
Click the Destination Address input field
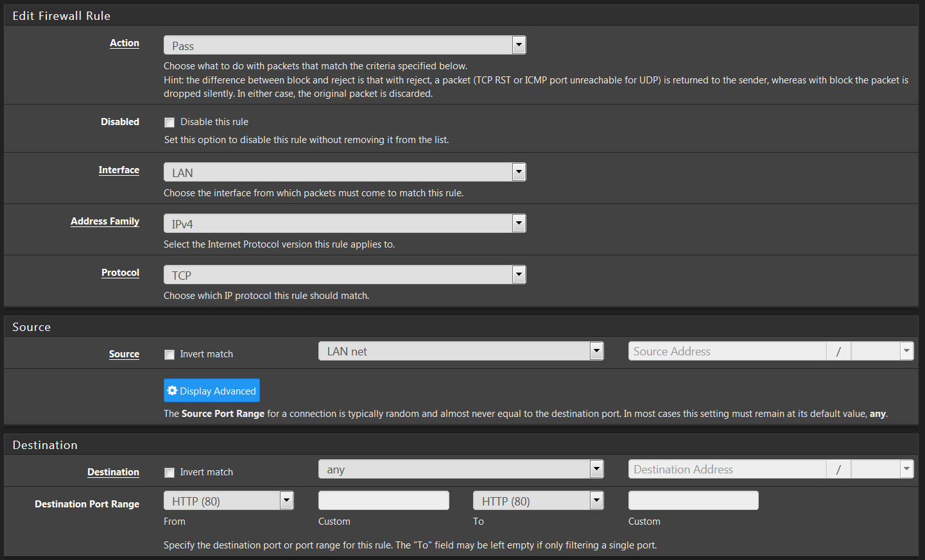727,469
